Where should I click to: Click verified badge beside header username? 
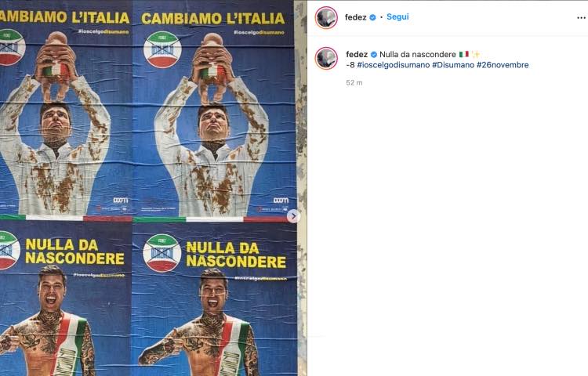(372, 17)
